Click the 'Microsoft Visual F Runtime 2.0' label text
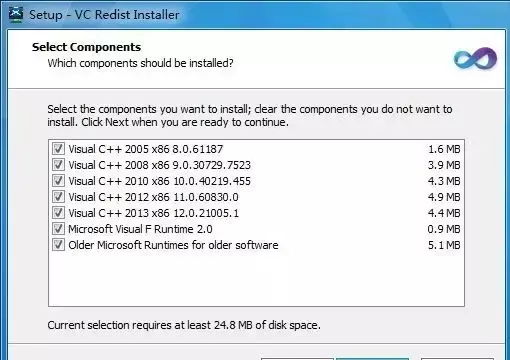This screenshot has width=510, height=360. tap(140, 229)
